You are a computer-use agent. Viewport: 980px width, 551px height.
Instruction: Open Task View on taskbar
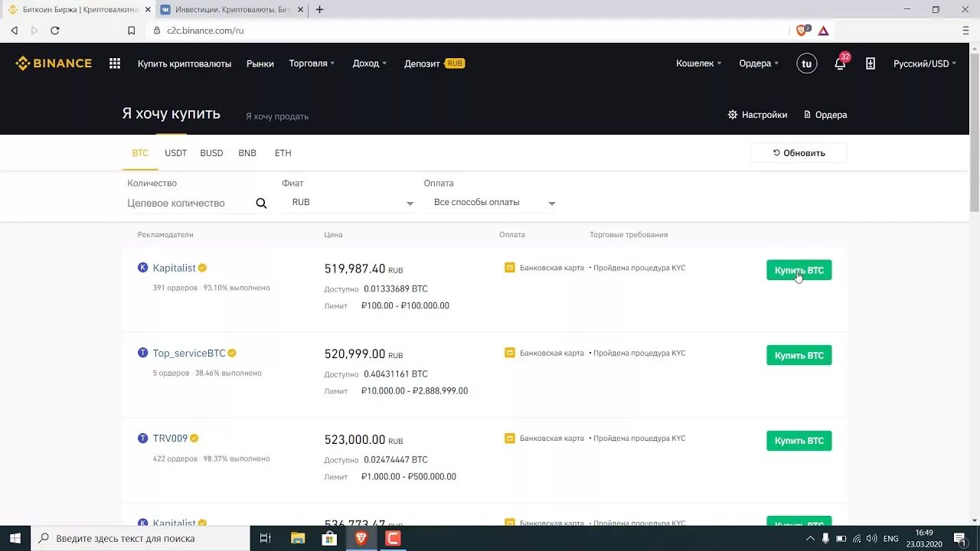pos(266,538)
